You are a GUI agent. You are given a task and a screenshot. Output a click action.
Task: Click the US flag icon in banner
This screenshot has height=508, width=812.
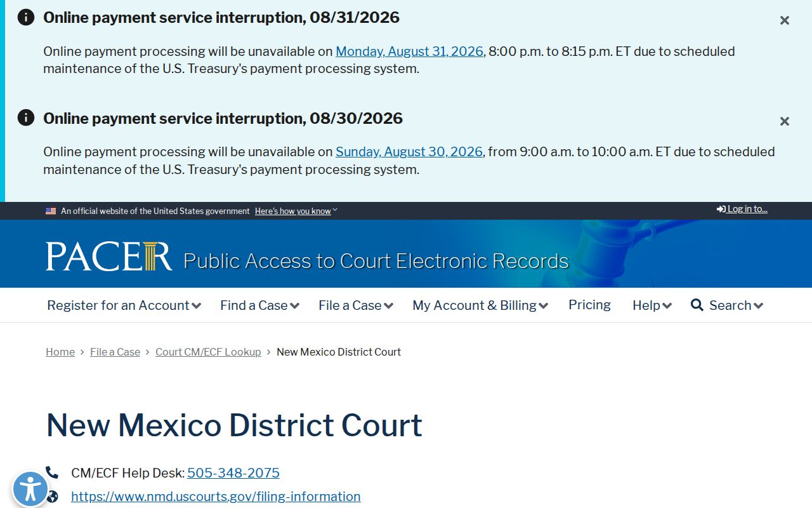point(51,211)
